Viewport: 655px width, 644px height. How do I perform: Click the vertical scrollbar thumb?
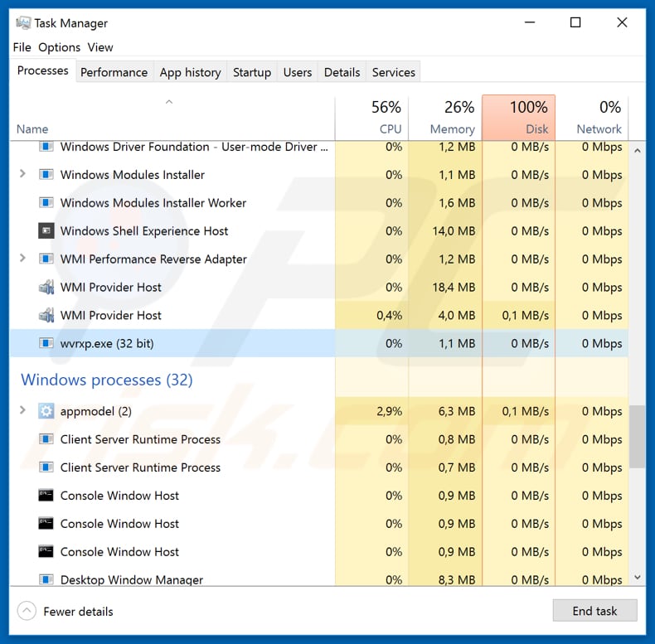[x=638, y=436]
